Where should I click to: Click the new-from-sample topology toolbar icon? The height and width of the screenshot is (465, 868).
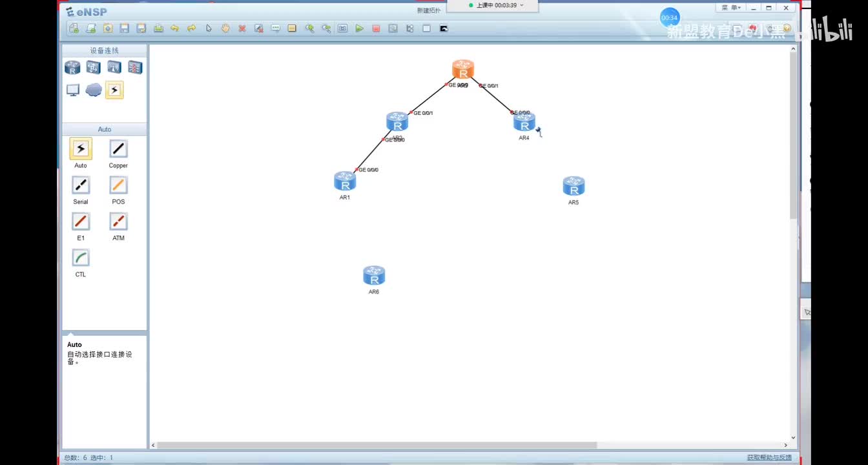91,28
